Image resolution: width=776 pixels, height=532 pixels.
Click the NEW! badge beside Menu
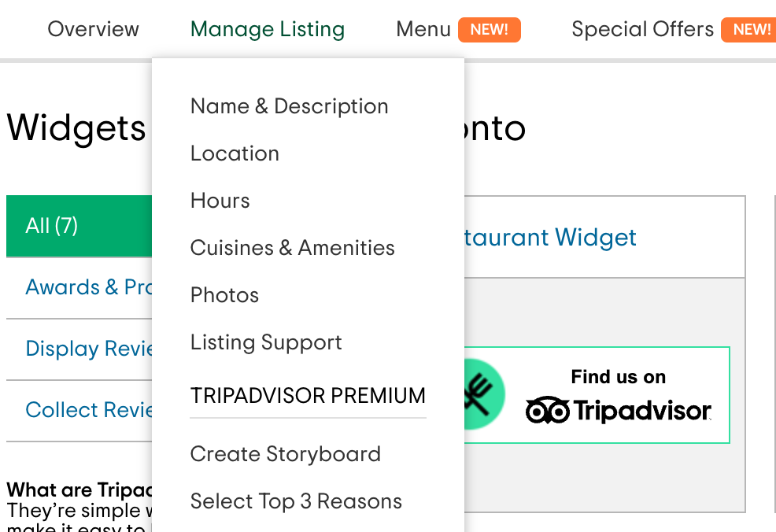pyautogui.click(x=489, y=31)
